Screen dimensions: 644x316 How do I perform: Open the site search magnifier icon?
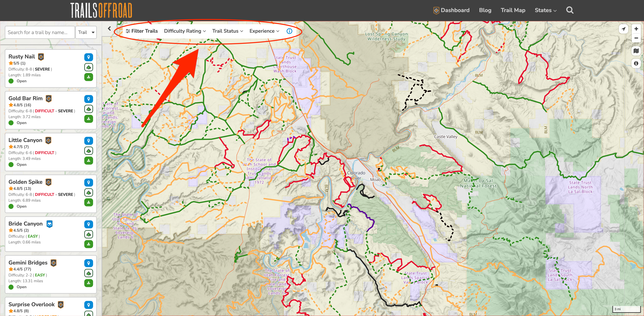pos(570,10)
